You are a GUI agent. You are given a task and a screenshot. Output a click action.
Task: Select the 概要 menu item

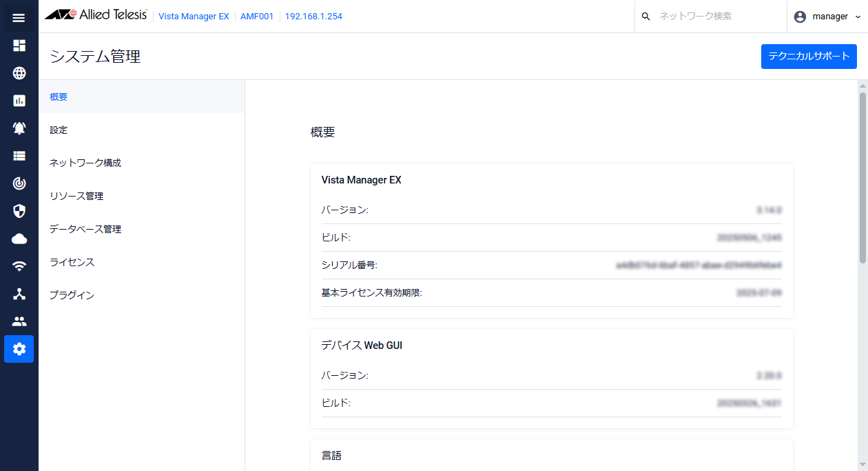coord(141,97)
